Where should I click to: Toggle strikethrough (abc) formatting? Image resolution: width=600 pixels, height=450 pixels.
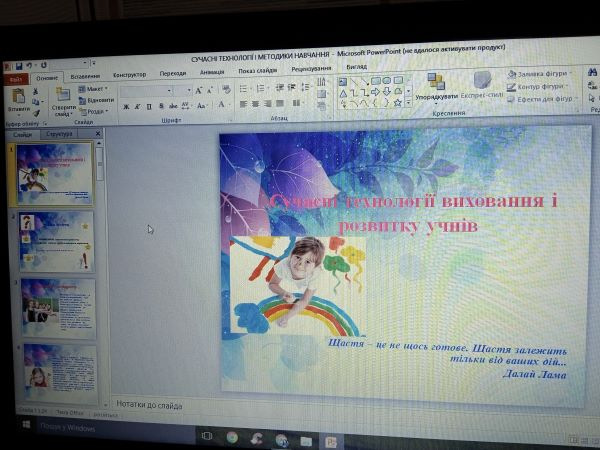point(173,106)
